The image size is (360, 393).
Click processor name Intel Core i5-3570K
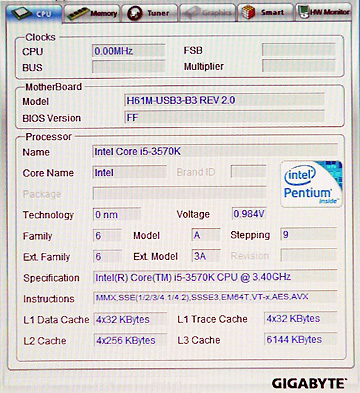pyautogui.click(x=215, y=151)
